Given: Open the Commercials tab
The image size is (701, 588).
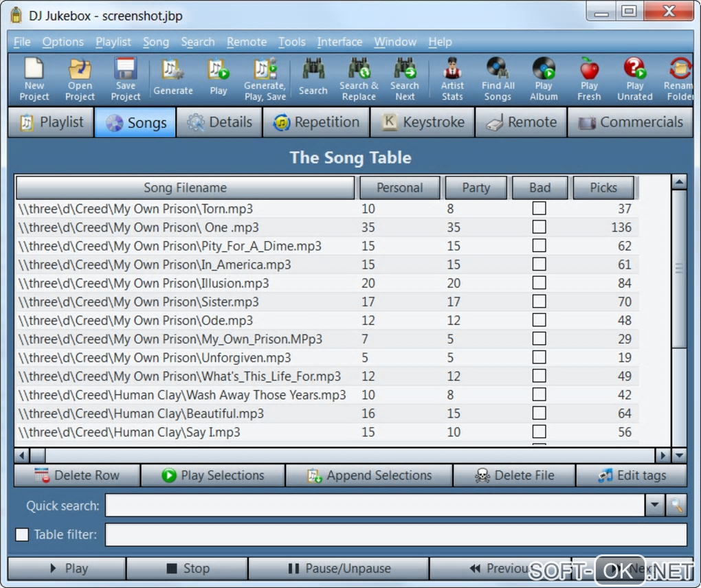Looking at the screenshot, I should (630, 122).
